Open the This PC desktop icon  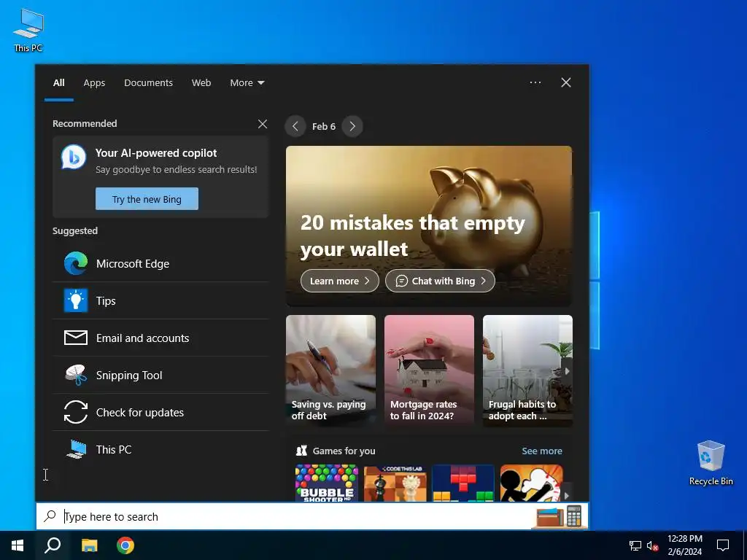[x=28, y=30]
